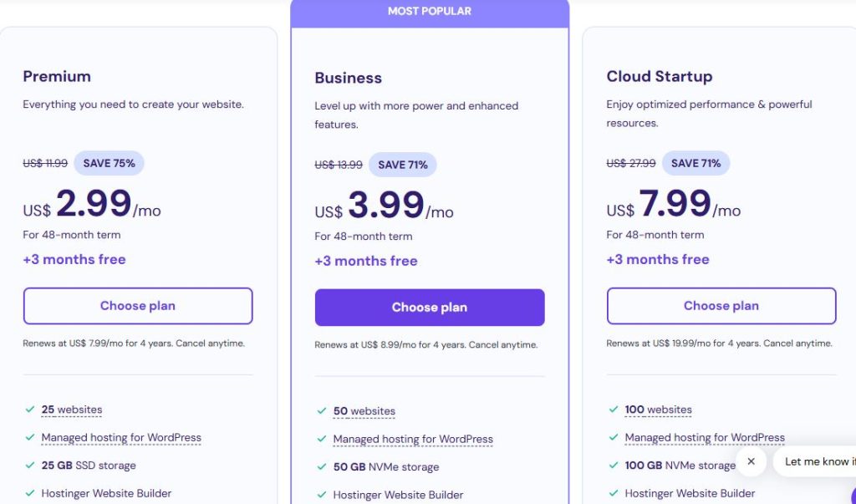Choose the Premium plan

[138, 306]
